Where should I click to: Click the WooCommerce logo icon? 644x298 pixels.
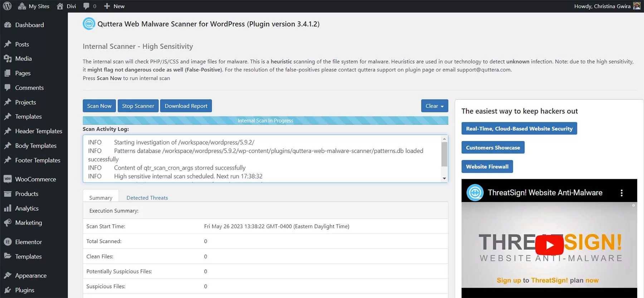[x=8, y=179]
